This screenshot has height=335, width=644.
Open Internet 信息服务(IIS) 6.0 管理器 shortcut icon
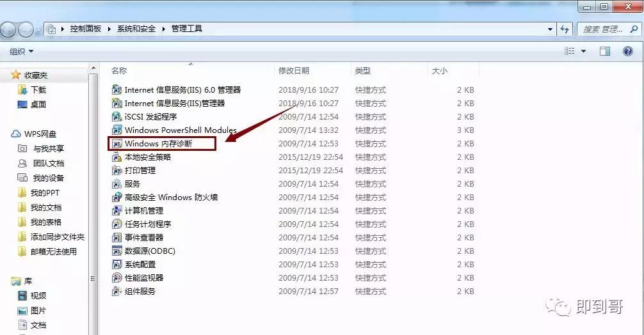[117, 90]
